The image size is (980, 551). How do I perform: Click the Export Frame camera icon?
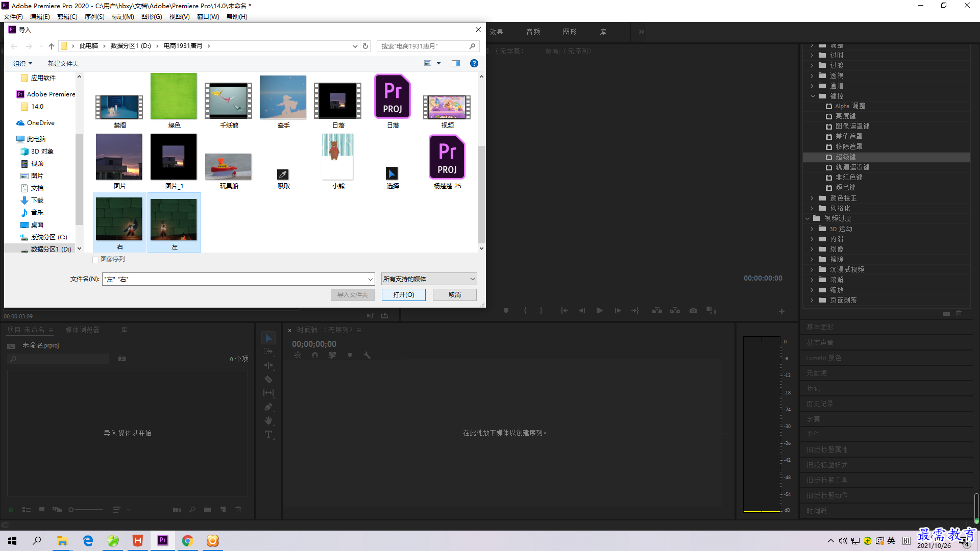(693, 310)
